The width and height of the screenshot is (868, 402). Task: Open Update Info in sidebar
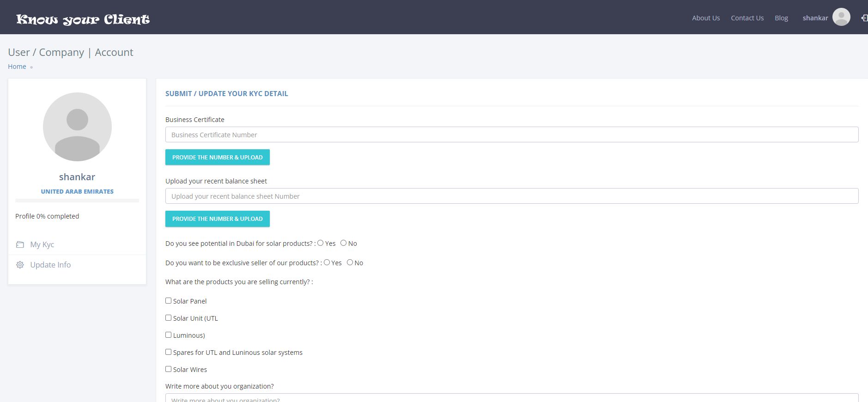50,265
